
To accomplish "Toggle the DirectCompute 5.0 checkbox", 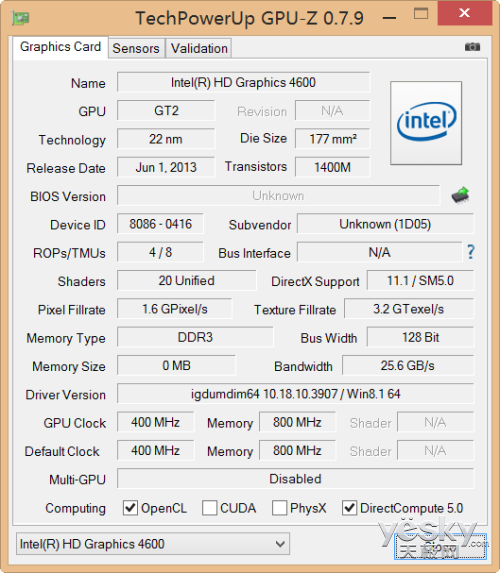I will tap(349, 508).
